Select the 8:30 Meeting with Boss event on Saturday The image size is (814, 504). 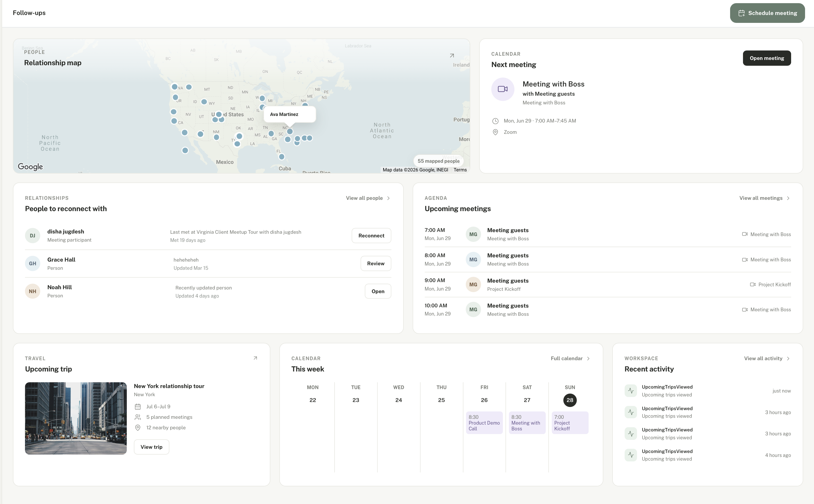point(527,423)
